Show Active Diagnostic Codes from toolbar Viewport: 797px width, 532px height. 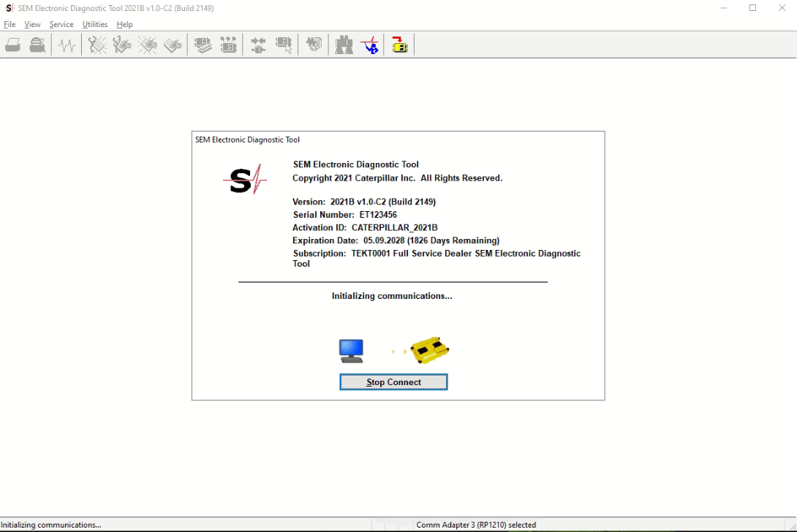click(x=97, y=45)
